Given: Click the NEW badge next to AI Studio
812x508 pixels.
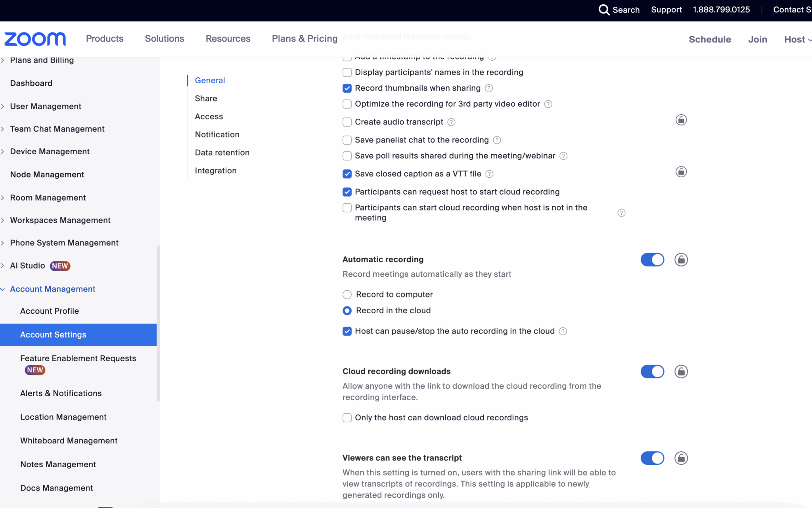Looking at the screenshot, I should [60, 266].
